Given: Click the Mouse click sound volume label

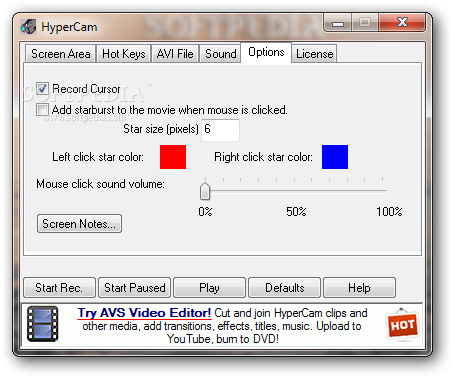Looking at the screenshot, I should click(x=100, y=184).
